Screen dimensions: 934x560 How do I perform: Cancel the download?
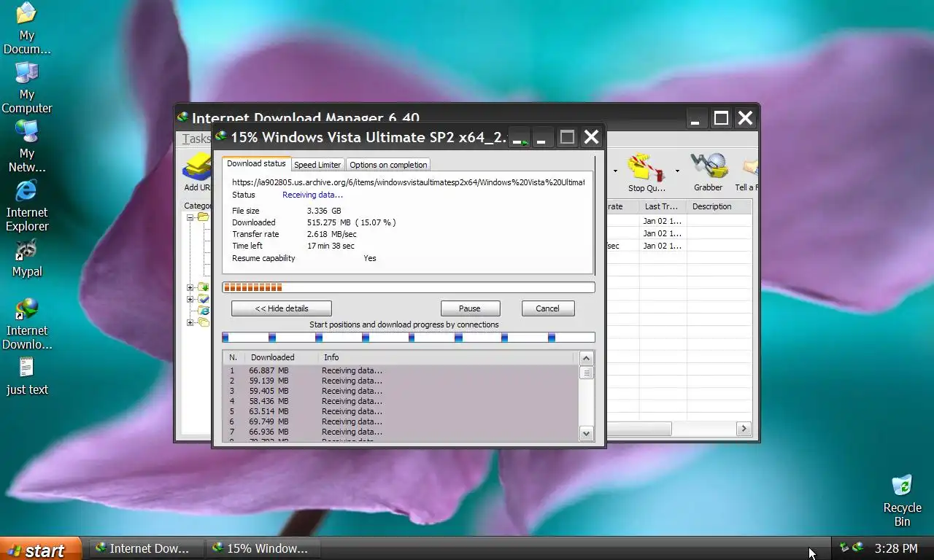[547, 308]
